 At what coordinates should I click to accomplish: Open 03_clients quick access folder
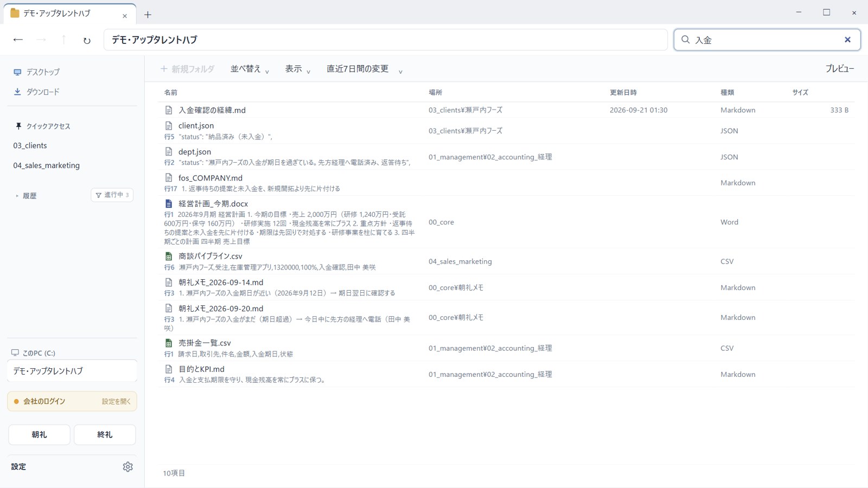(30, 145)
